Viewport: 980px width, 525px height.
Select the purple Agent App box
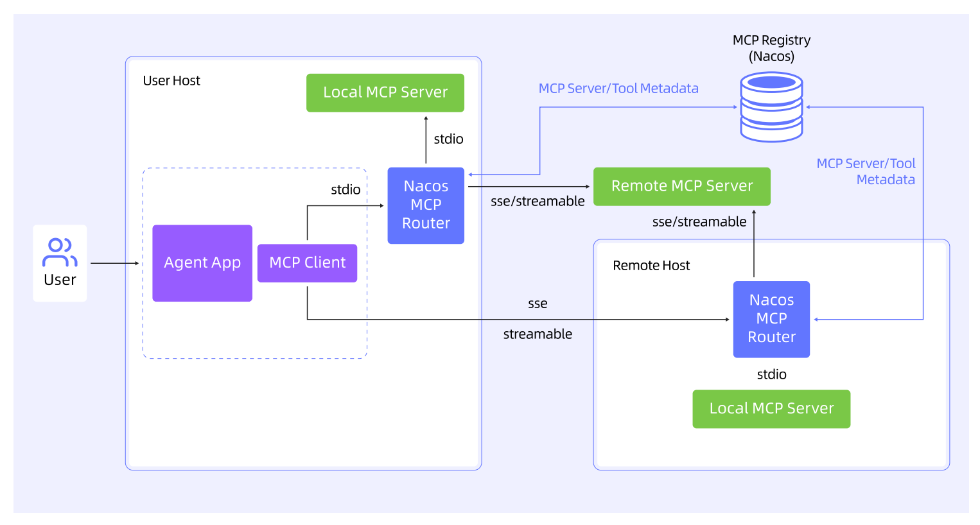(202, 262)
